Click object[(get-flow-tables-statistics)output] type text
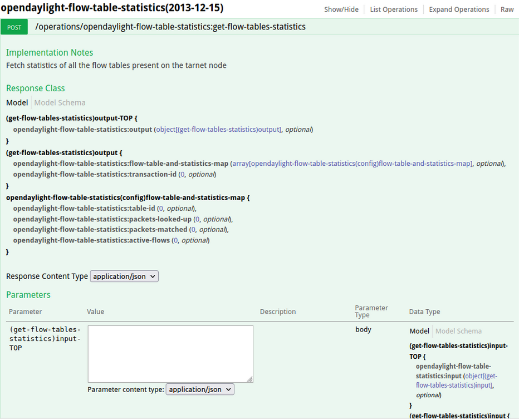Viewport: 519px width, 420px height. (x=218, y=129)
